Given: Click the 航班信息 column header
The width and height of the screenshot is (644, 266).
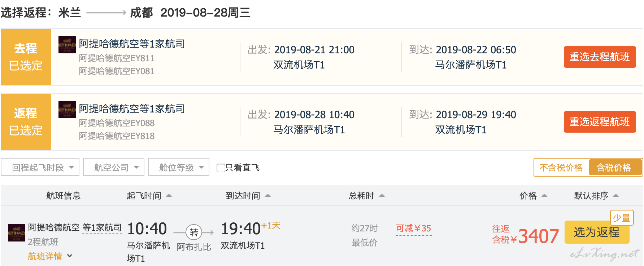Looking at the screenshot, I should click(x=63, y=196).
